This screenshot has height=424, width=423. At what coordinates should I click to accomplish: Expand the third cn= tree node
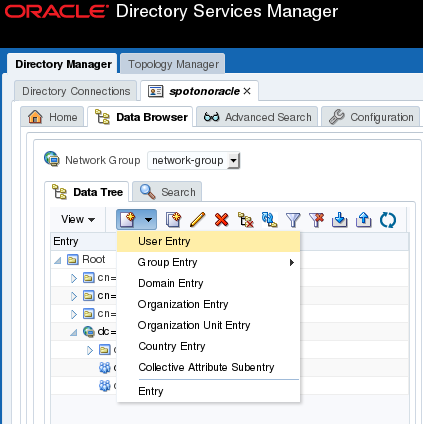click(x=74, y=314)
